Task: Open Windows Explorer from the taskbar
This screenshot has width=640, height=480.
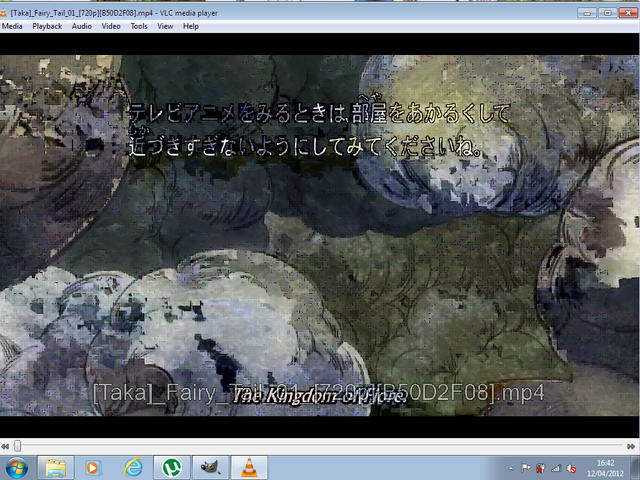Action: [x=56, y=468]
